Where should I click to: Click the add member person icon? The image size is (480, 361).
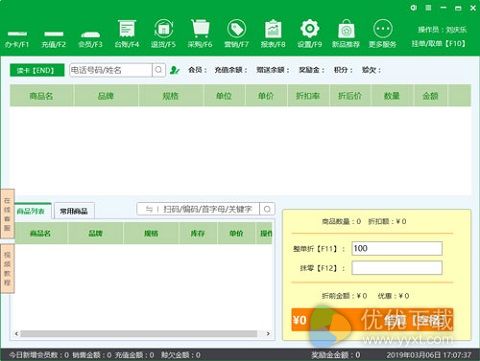(x=174, y=70)
